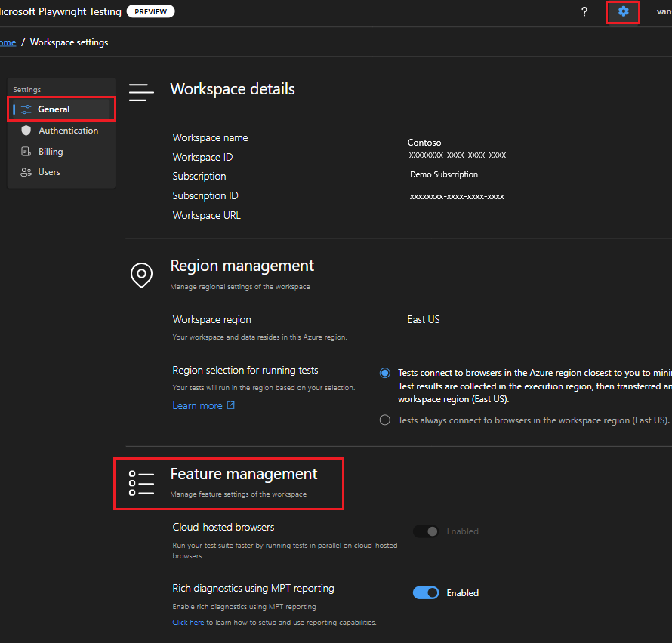Click the help question mark icon
672x643 pixels.
[584, 11]
